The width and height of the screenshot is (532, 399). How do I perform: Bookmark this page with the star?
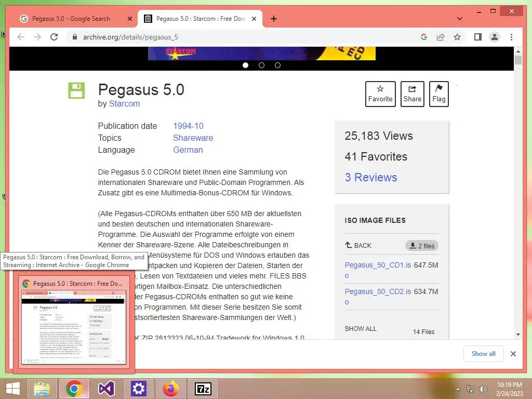coord(457,37)
